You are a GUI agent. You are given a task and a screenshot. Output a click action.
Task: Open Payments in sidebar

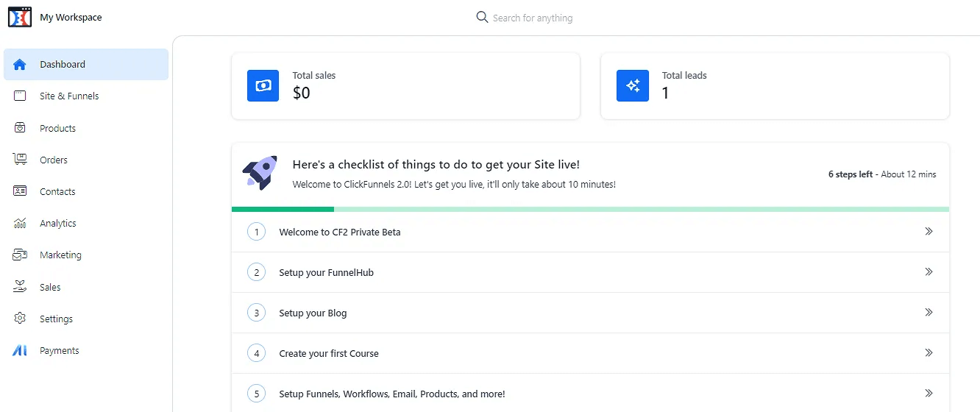coord(86,351)
